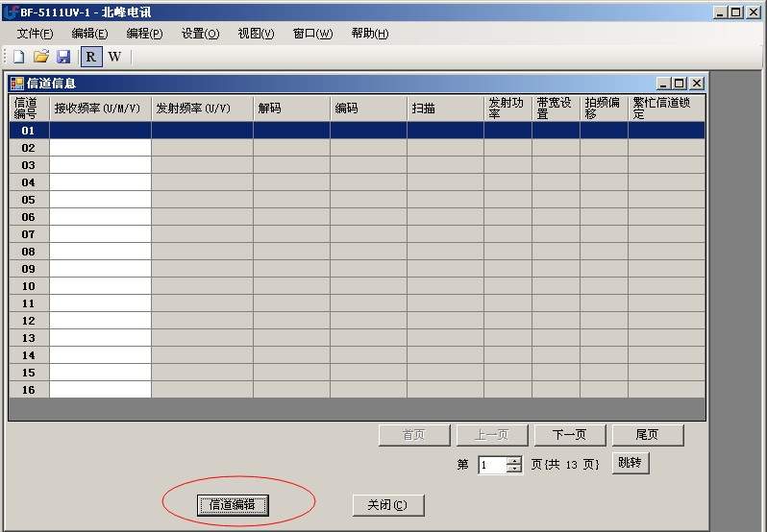The height and width of the screenshot is (532, 767).
Task: Select channel 05 receive frequency cell
Action: 100,200
